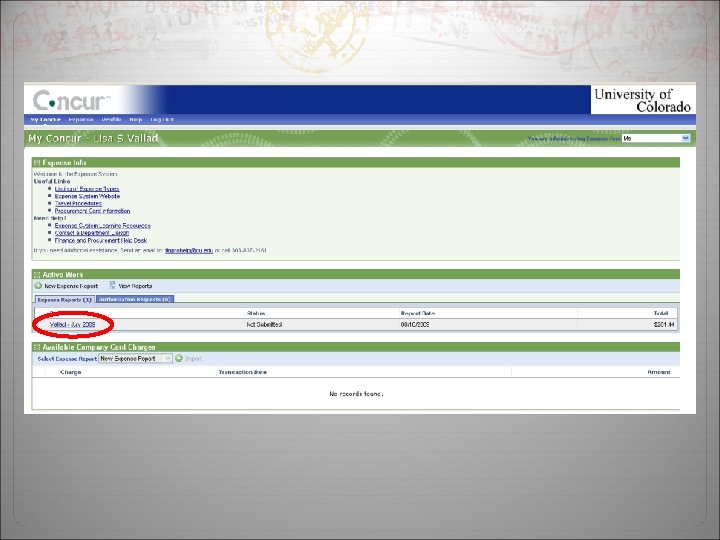Screen dimensions: 720x540
Task: Collapse Available Company Card Charges section
Action: click(37, 347)
